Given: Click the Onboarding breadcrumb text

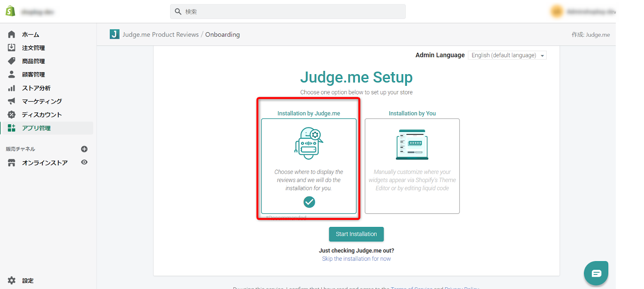Looking at the screenshot, I should click(223, 35).
